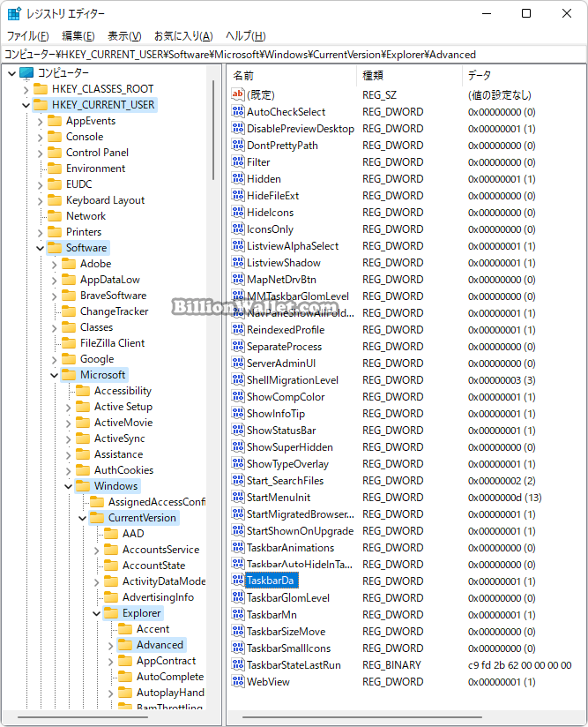Click the Registry Editor title bar icon
The image size is (588, 727).
click(x=14, y=13)
